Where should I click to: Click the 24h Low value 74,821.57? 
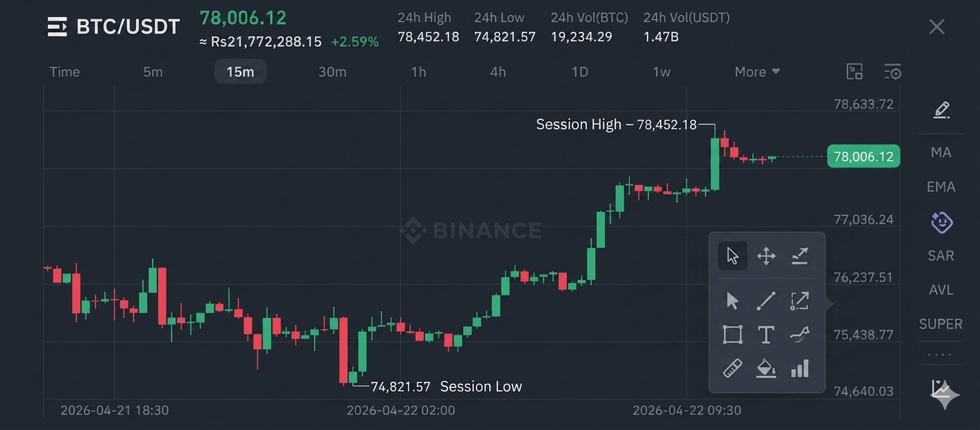(x=505, y=37)
